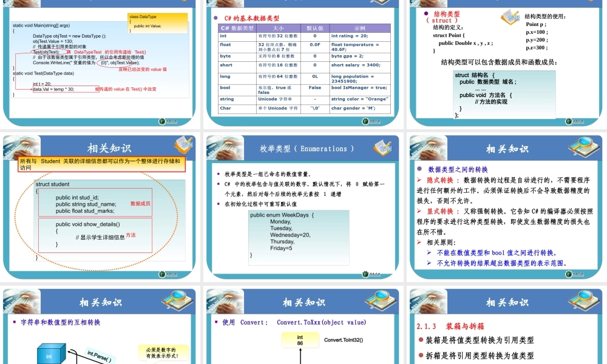Click the '数据类型之间的转换' heading

coord(458,169)
